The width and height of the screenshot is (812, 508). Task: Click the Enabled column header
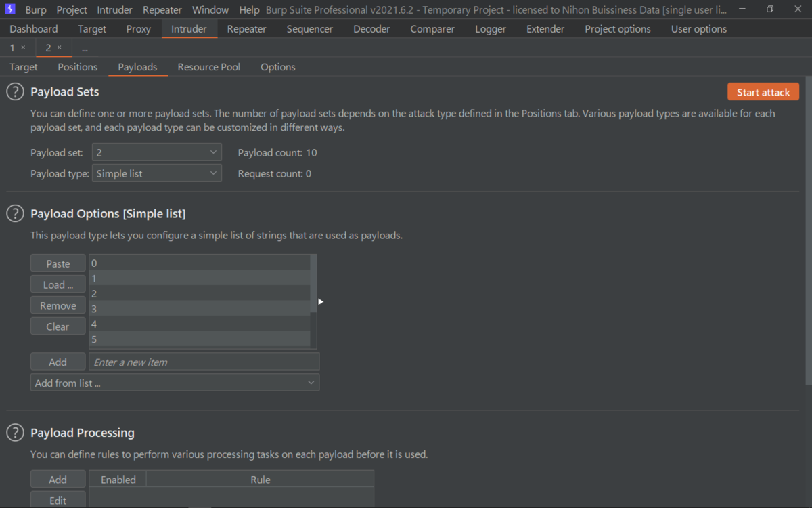pyautogui.click(x=118, y=479)
